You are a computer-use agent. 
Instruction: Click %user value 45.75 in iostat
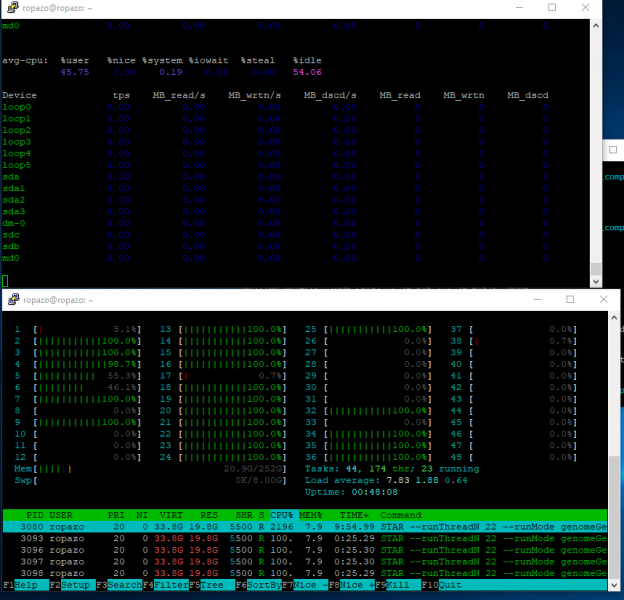(75, 72)
